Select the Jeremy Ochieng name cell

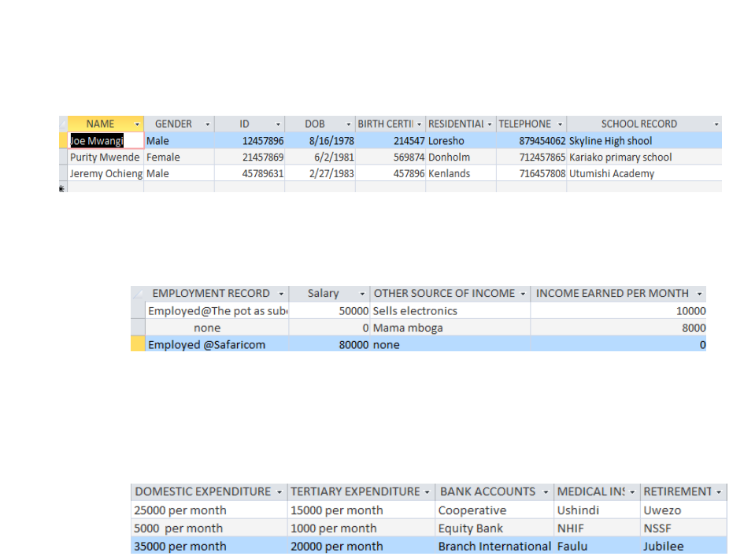pyautogui.click(x=105, y=174)
